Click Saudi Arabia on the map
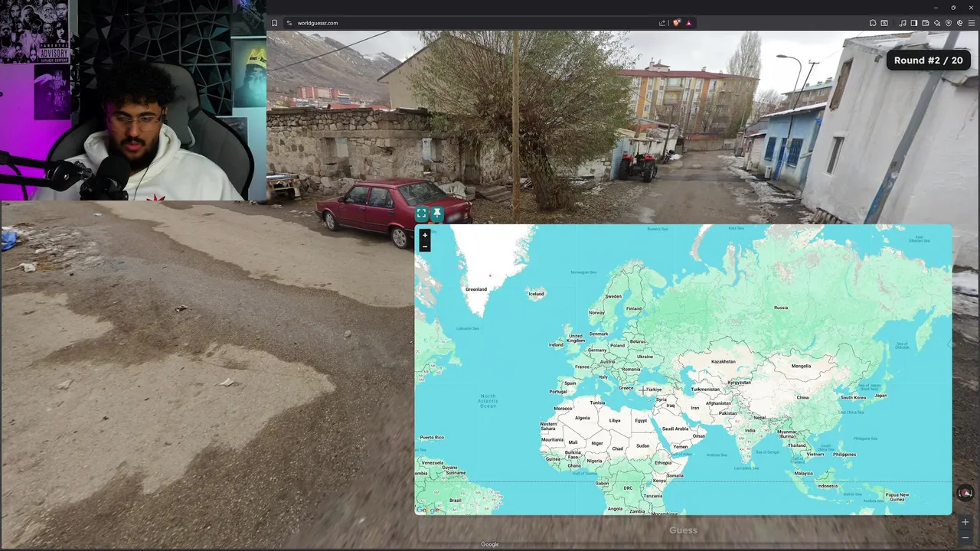Viewport: 980px width, 551px height. tap(675, 429)
